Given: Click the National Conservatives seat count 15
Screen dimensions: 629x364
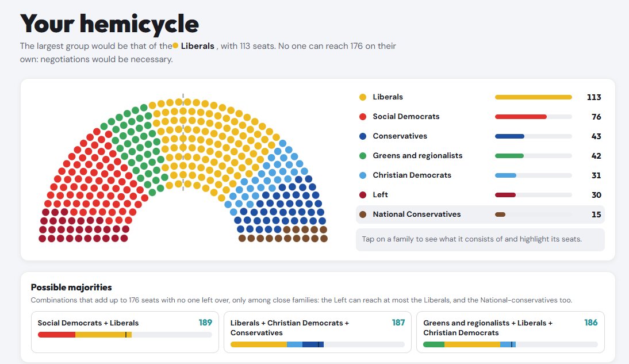Looking at the screenshot, I should click(x=596, y=214).
